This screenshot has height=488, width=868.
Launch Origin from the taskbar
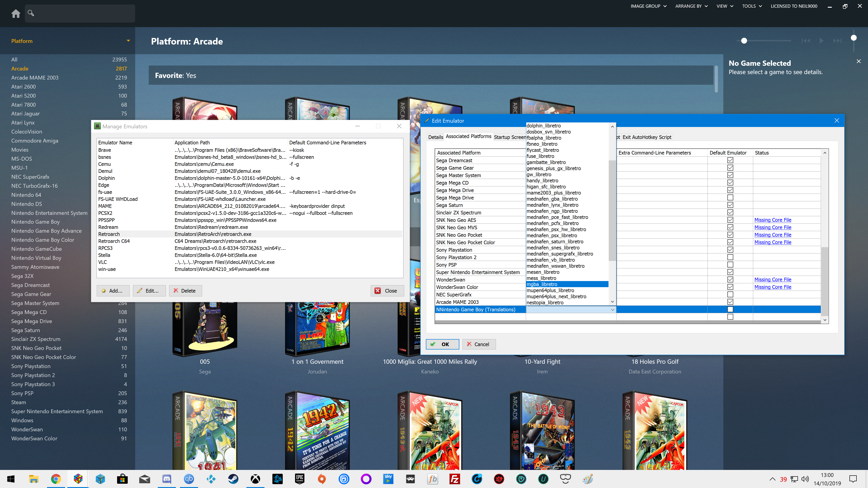coord(322,479)
